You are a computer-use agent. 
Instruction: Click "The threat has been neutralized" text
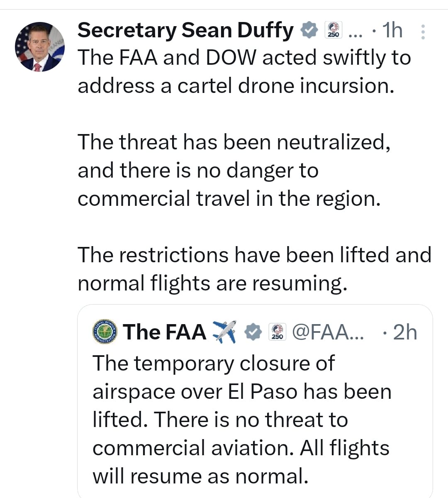point(234,142)
